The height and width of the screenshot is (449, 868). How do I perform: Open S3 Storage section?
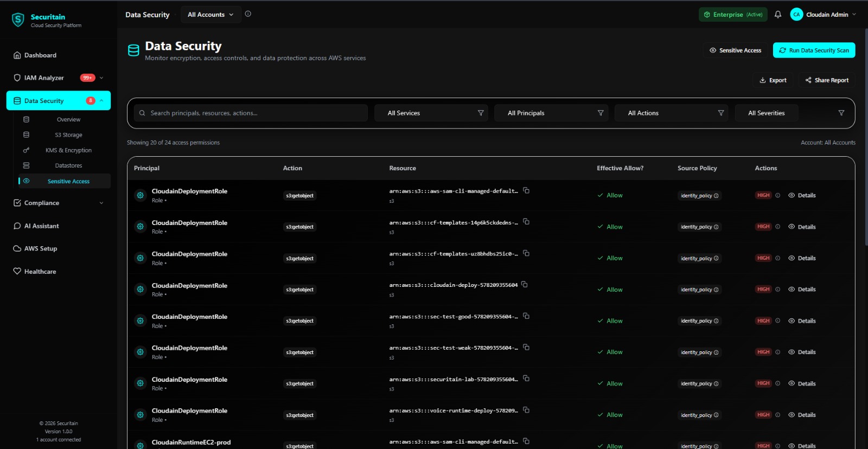tap(68, 135)
